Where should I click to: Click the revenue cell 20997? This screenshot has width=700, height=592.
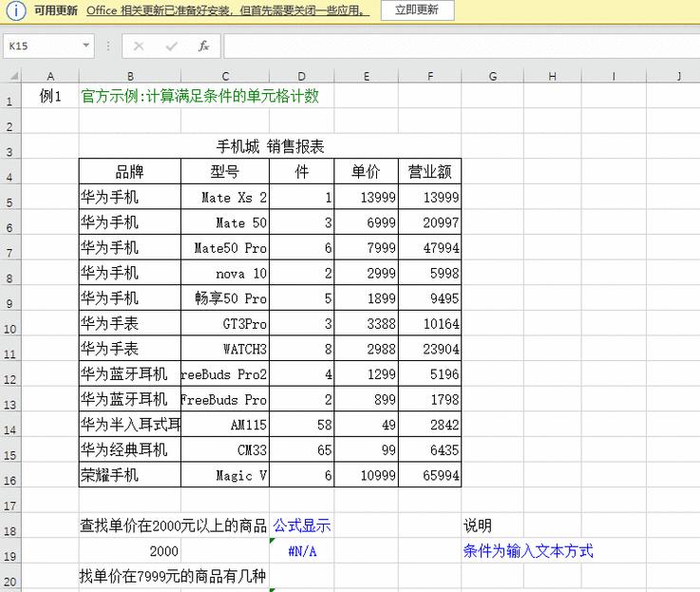coord(430,222)
